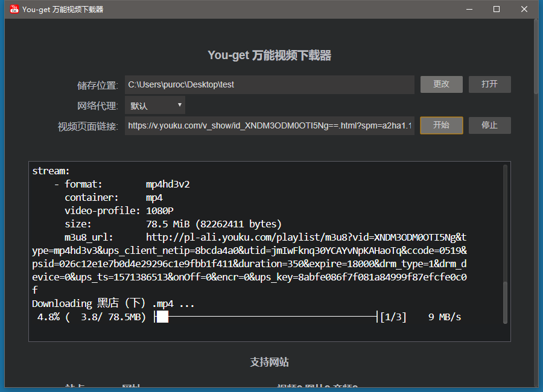This screenshot has width=543, height=392.
Task: Click the size text 78.5 MiB
Action: (168, 224)
